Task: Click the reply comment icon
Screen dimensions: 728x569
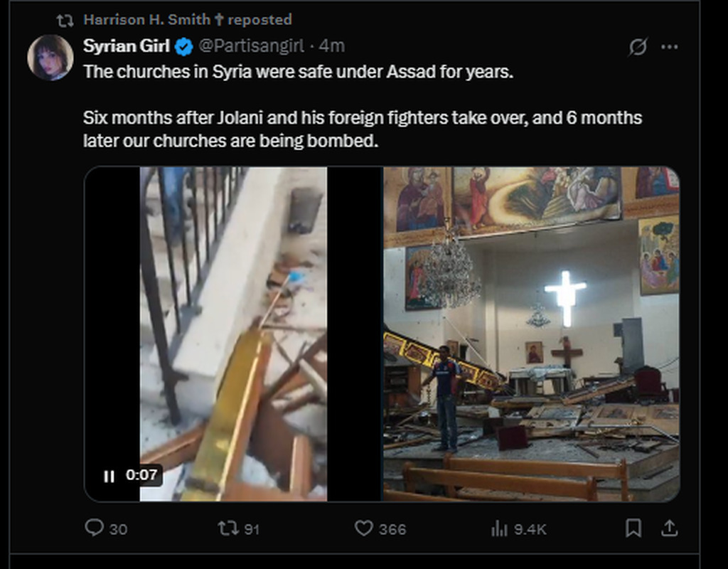Action: click(x=95, y=528)
